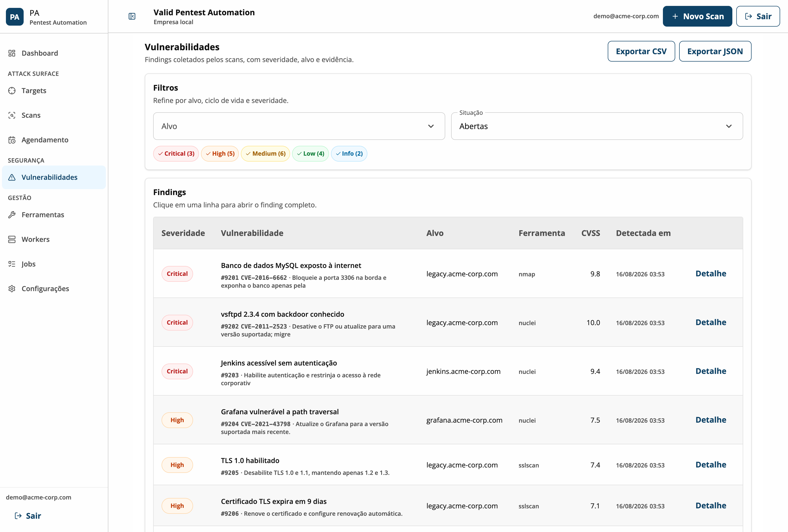Toggle the Critical (3) severity filter
Screen dimensions: 788x532
point(176,154)
